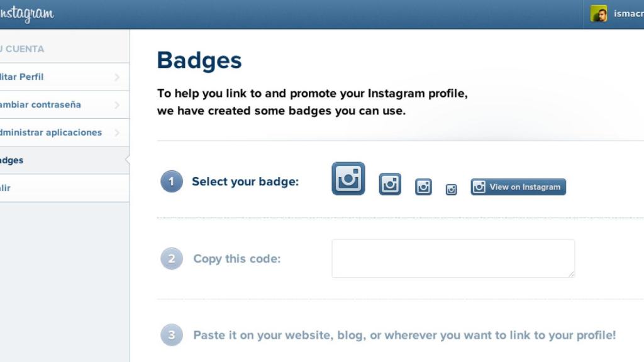Click the Instagram logo in the header
Viewport: 644px width, 362px height.
pos(26,13)
